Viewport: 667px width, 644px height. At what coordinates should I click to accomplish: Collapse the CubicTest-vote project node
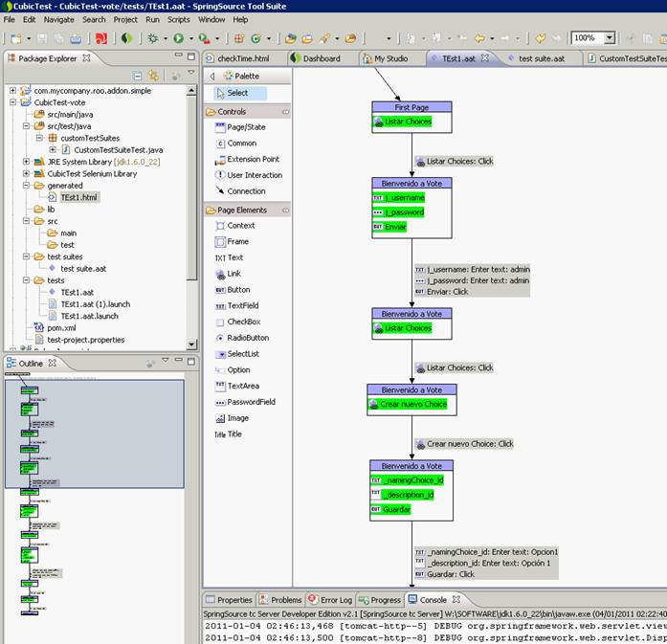(x=13, y=102)
